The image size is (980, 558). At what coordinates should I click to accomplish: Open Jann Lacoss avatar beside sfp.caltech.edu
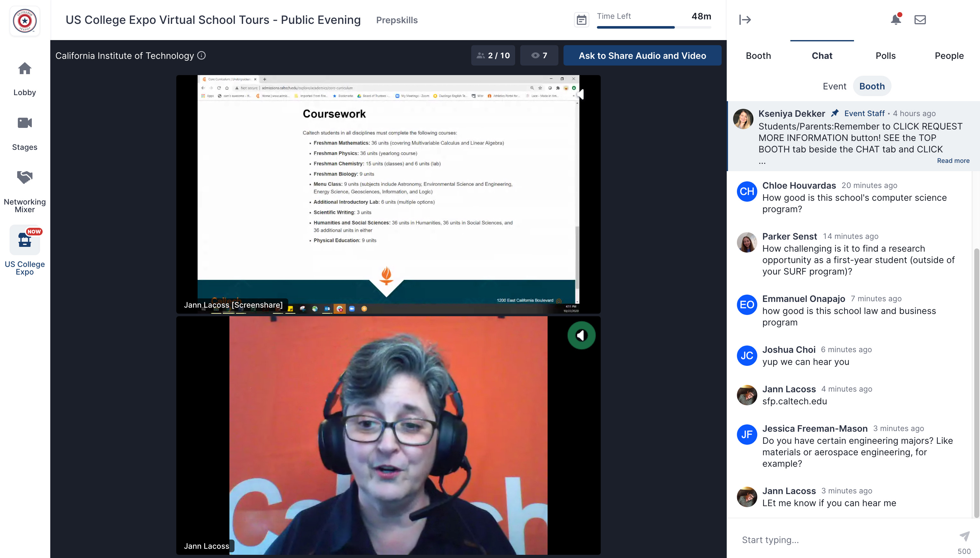[x=747, y=395]
